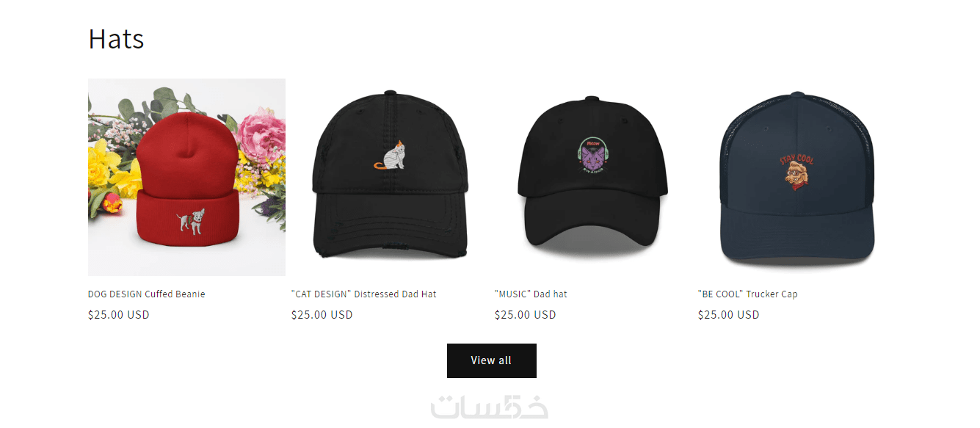Open the DOG DESIGN Cuffed Beanie link

coord(147,294)
